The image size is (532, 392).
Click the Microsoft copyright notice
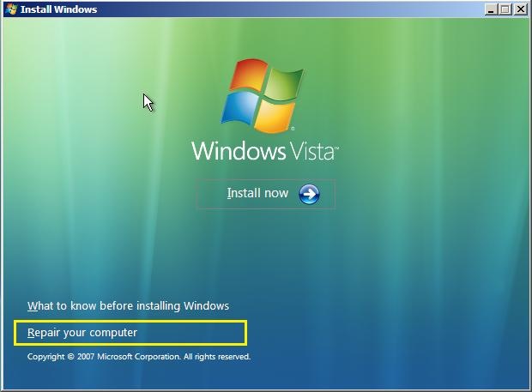[139, 357]
